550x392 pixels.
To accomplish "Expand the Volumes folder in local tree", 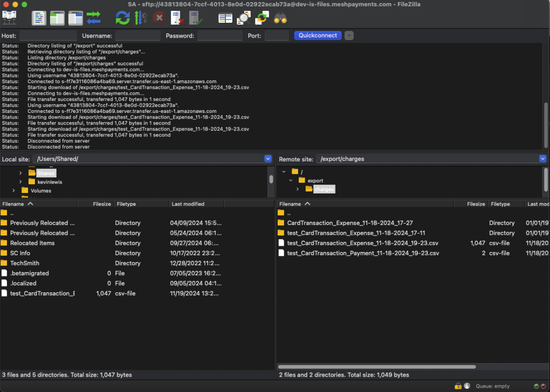I will click(14, 190).
